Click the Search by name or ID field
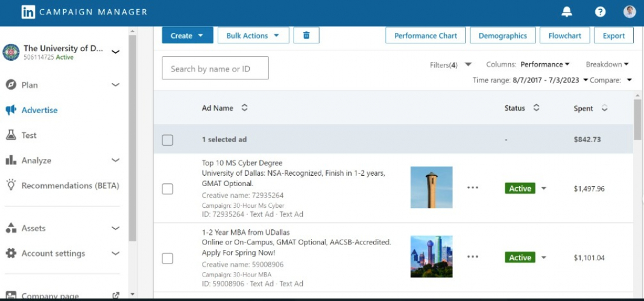Image resolution: width=644 pixels, height=301 pixels. [215, 68]
